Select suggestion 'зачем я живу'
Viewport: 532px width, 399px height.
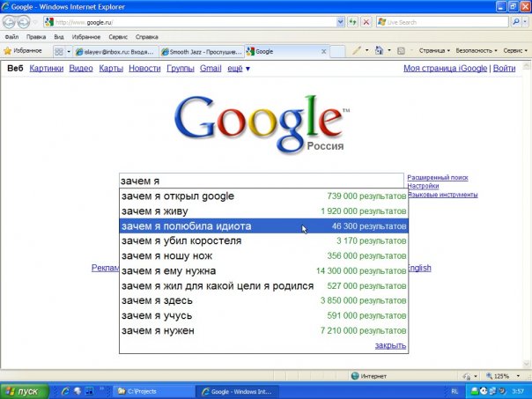153,211
